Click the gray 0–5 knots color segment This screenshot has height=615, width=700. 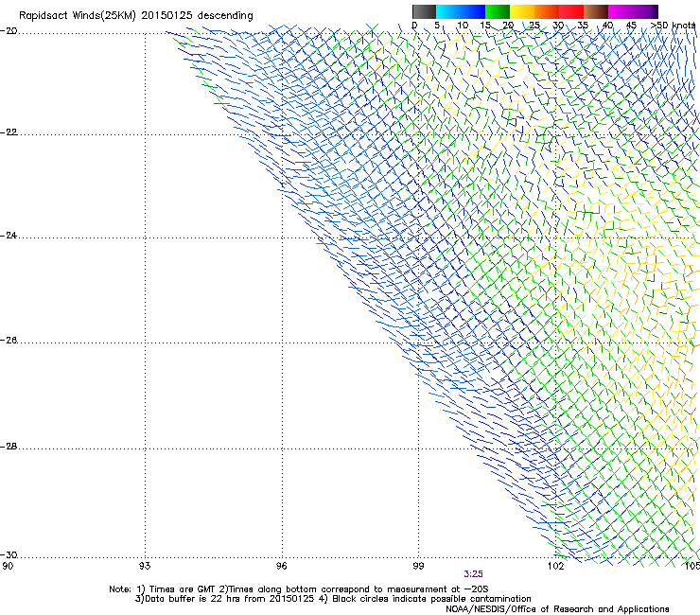424,11
